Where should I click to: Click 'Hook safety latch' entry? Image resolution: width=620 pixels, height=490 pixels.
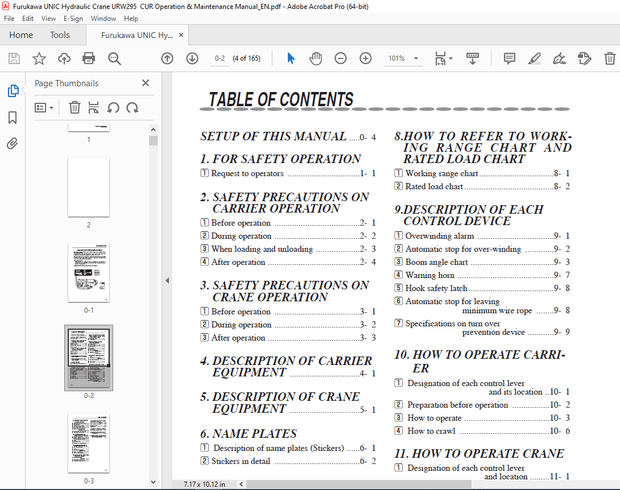482,288
